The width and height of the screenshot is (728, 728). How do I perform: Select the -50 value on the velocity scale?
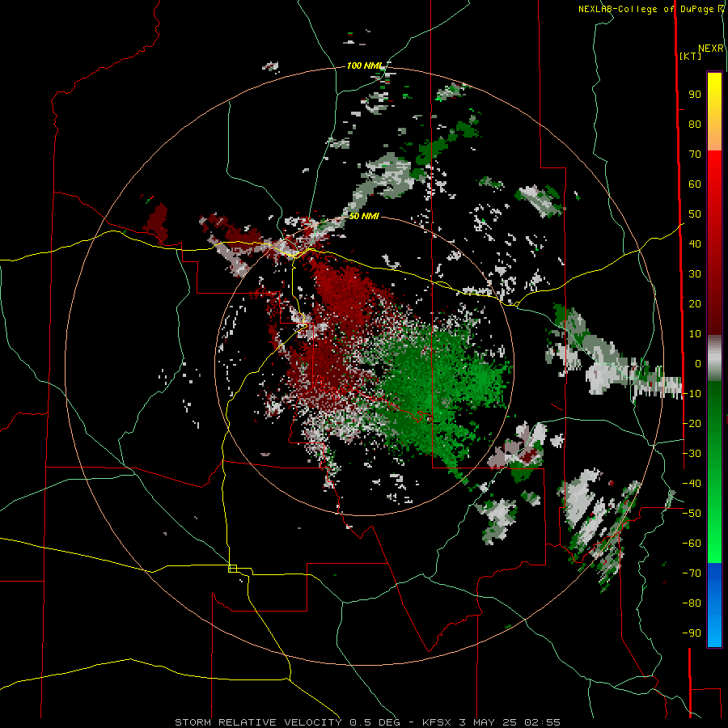click(x=692, y=514)
